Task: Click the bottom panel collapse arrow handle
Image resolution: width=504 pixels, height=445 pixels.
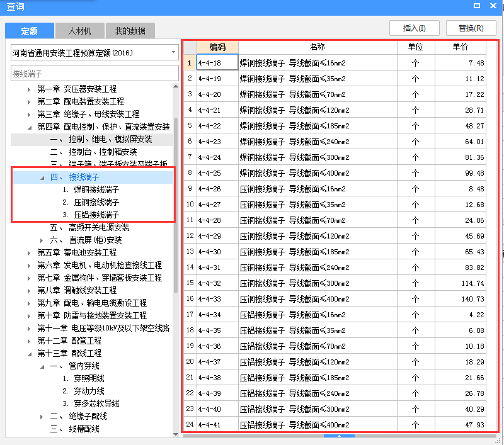Action: pos(339,436)
